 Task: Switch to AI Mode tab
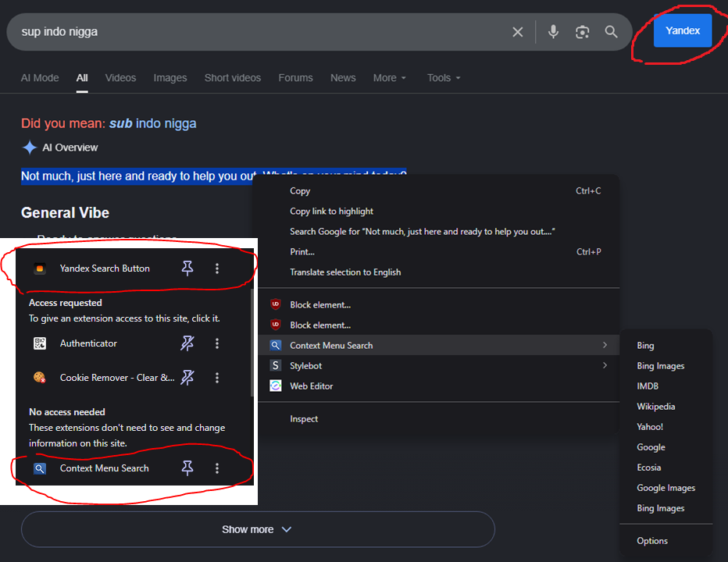[x=40, y=78]
